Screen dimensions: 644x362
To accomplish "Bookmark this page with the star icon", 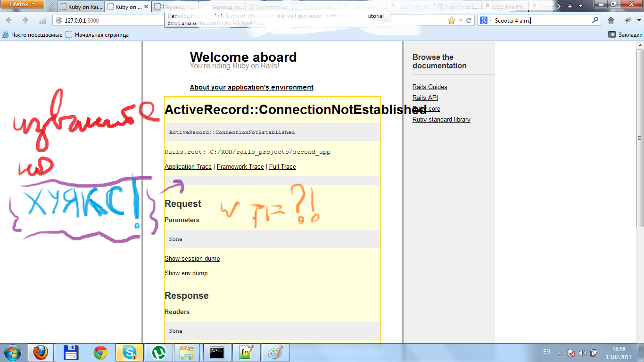I will [x=451, y=20].
